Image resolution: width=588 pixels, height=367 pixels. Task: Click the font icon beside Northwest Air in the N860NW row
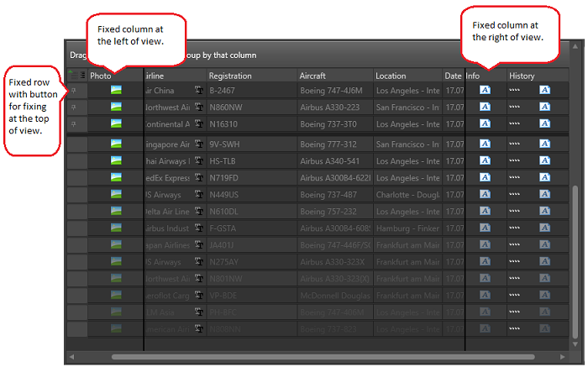click(x=199, y=107)
